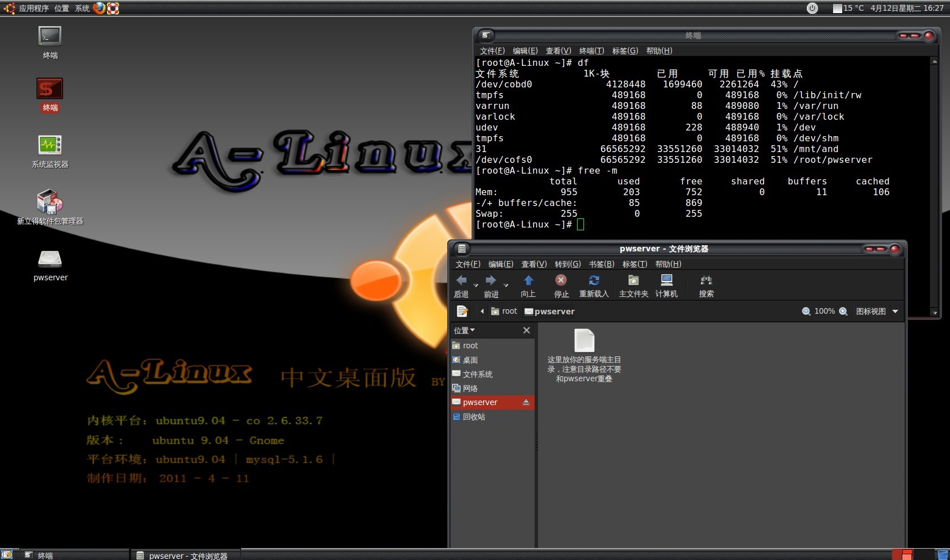Click the Up (向上) toolbar icon

click(528, 281)
